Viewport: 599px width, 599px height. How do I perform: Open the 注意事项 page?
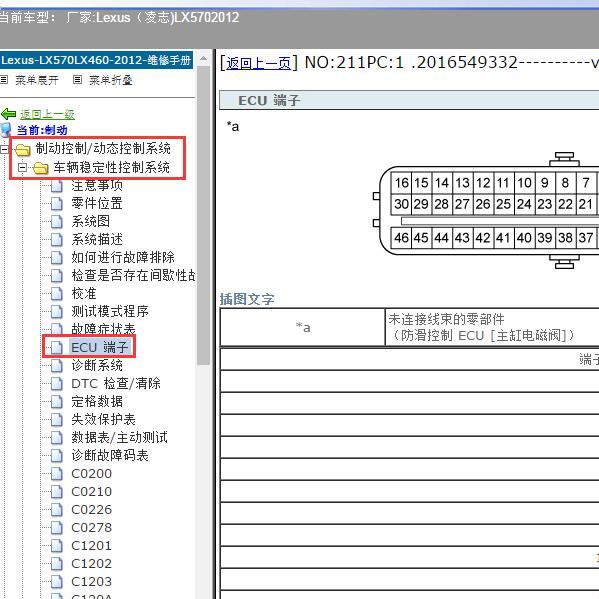(97, 185)
